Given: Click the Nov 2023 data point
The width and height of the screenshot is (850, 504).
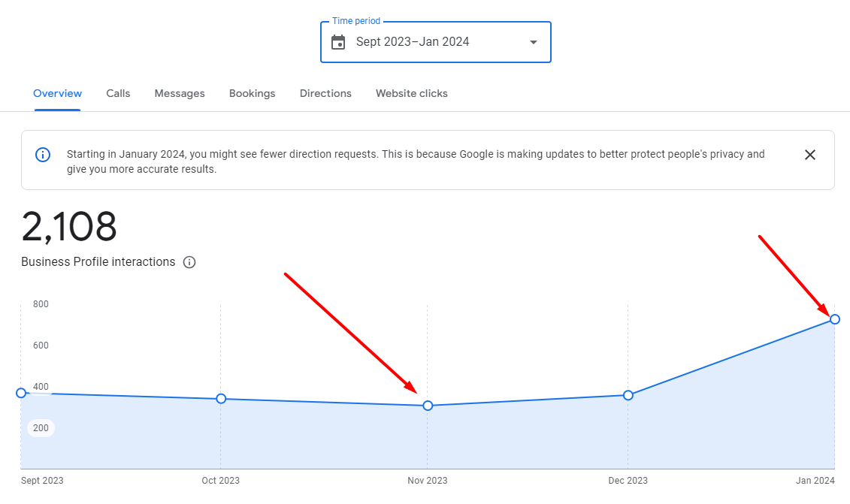Looking at the screenshot, I should (428, 406).
